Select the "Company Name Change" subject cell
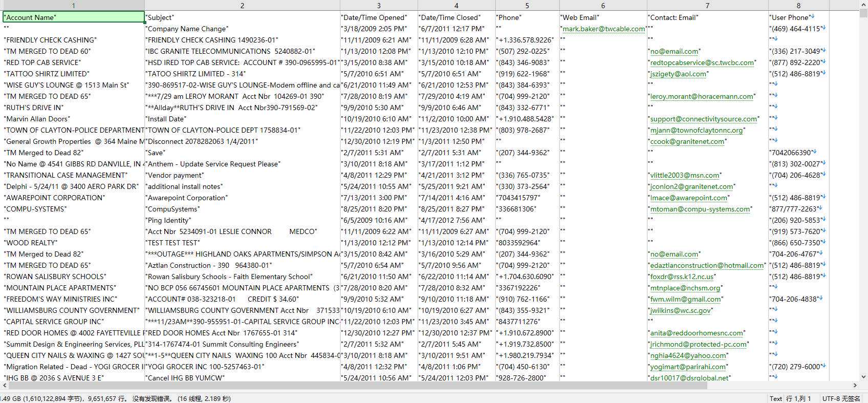 [x=242, y=29]
